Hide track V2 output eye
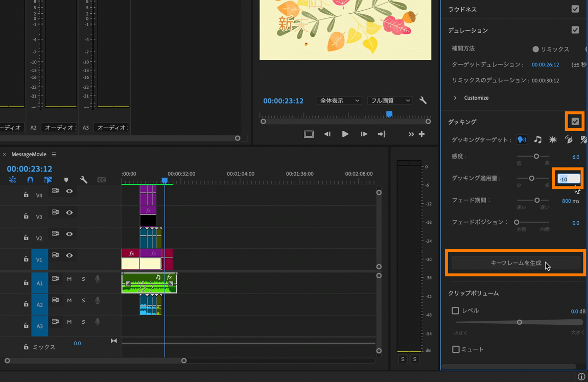 (69, 234)
